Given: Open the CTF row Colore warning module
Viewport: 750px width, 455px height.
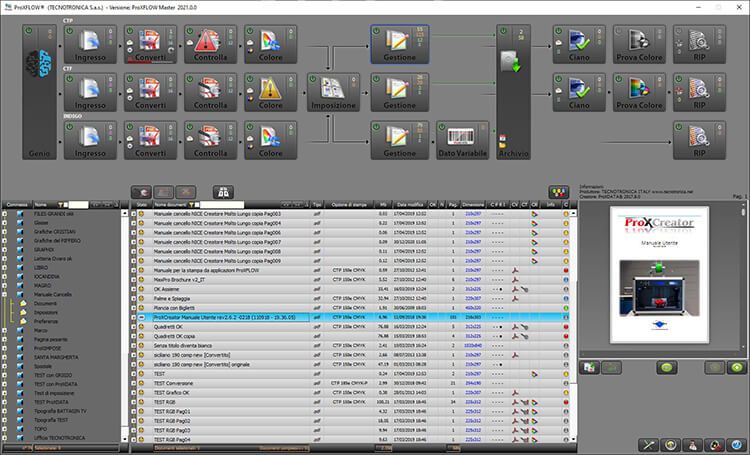Looking at the screenshot, I should 270,92.
